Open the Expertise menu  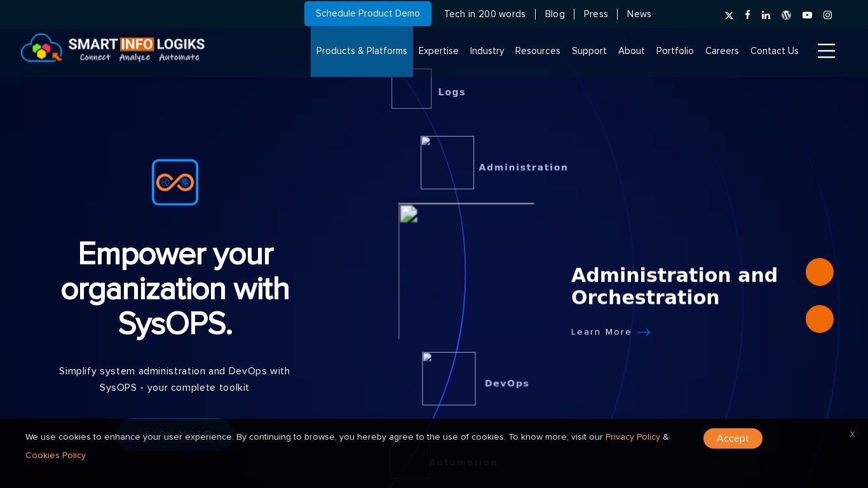[x=438, y=51]
